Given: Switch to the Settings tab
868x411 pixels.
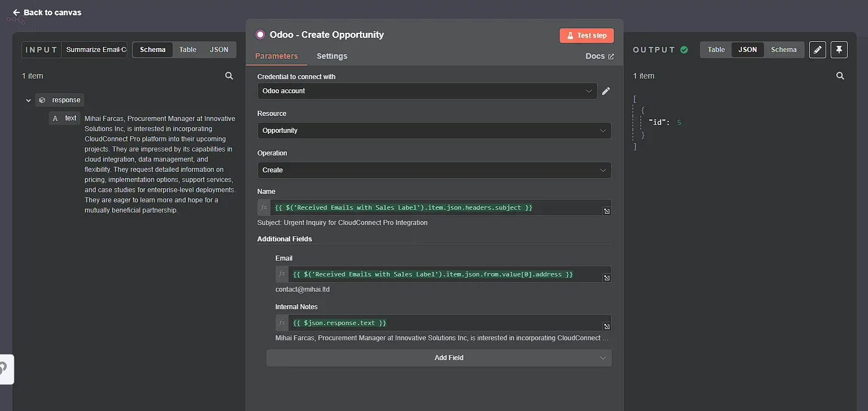Looking at the screenshot, I should coord(332,56).
